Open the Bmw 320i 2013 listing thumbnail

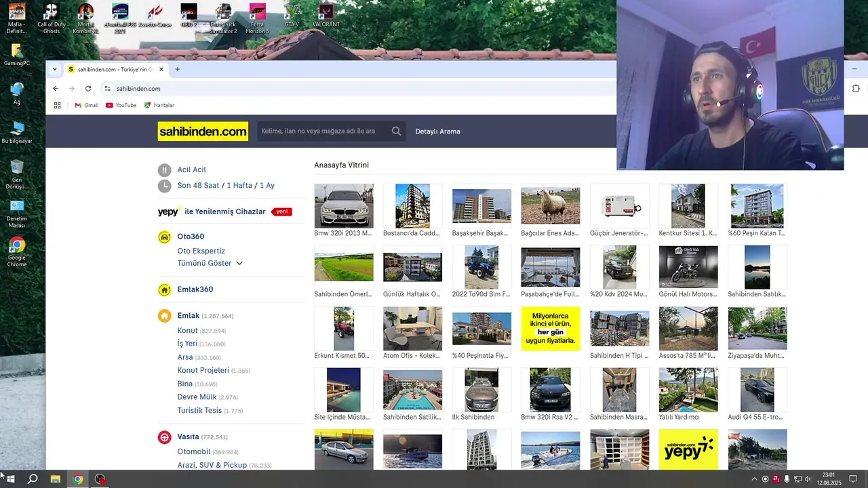click(x=344, y=205)
